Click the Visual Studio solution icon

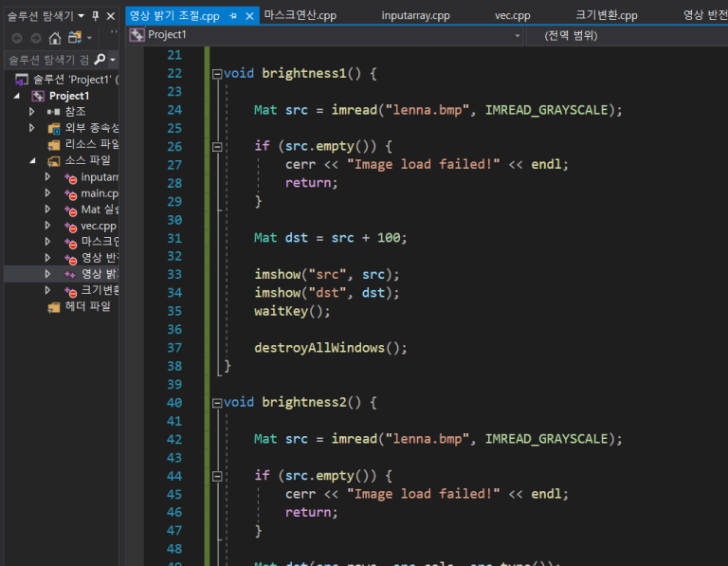tap(22, 80)
